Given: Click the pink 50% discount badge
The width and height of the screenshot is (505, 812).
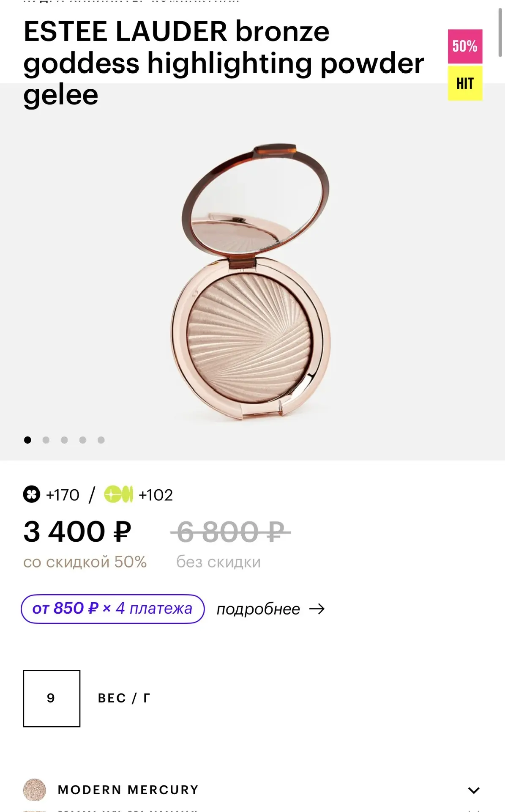Looking at the screenshot, I should click(x=465, y=46).
